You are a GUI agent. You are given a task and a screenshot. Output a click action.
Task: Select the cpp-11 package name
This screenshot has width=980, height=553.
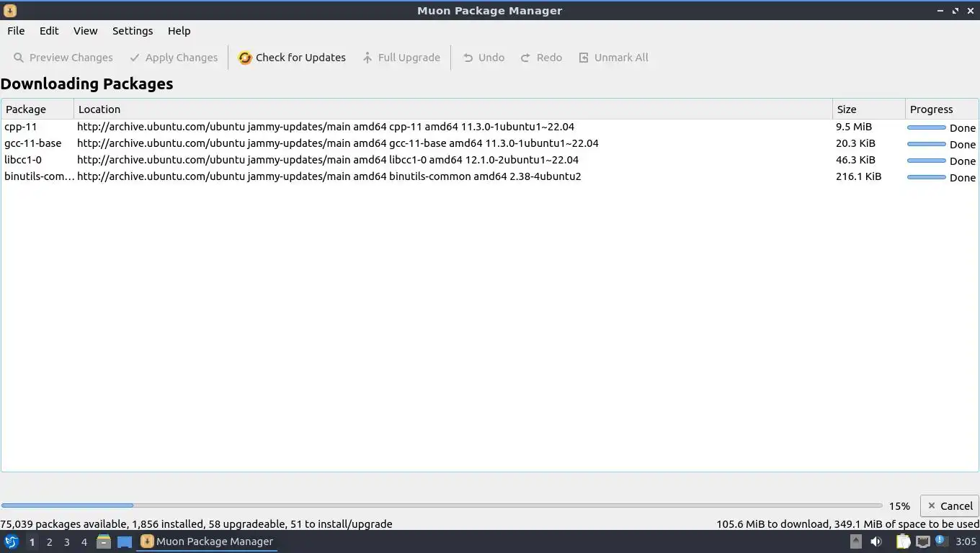click(20, 127)
